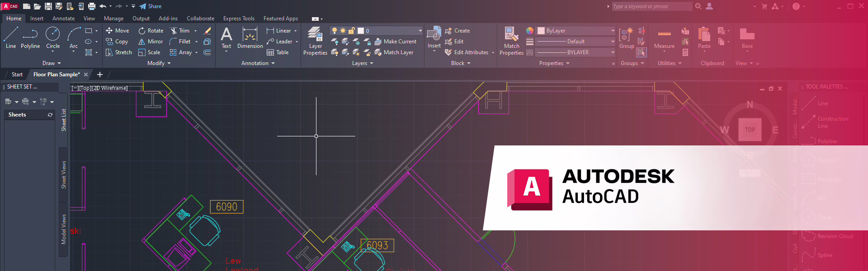This screenshot has height=271, width=868.
Task: Click the keyword search input field
Action: (x=651, y=6)
